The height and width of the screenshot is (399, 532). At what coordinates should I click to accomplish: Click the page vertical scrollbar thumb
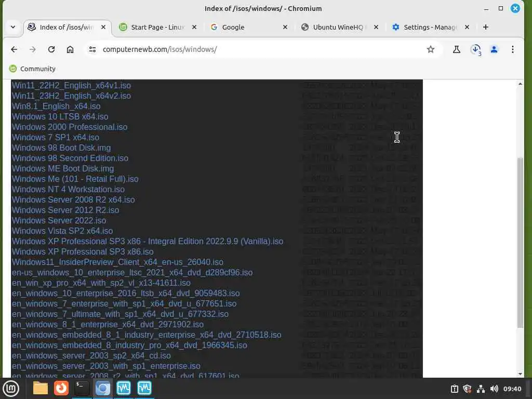point(520,243)
